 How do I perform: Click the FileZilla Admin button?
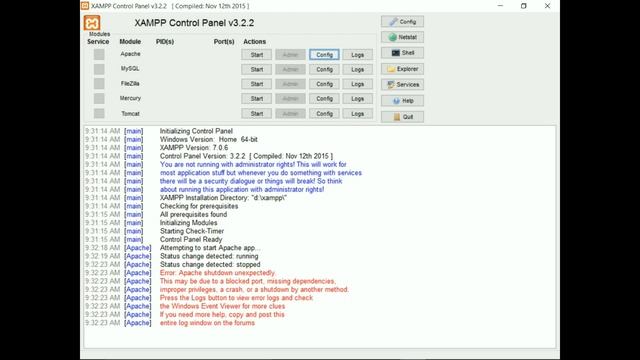pos(290,84)
